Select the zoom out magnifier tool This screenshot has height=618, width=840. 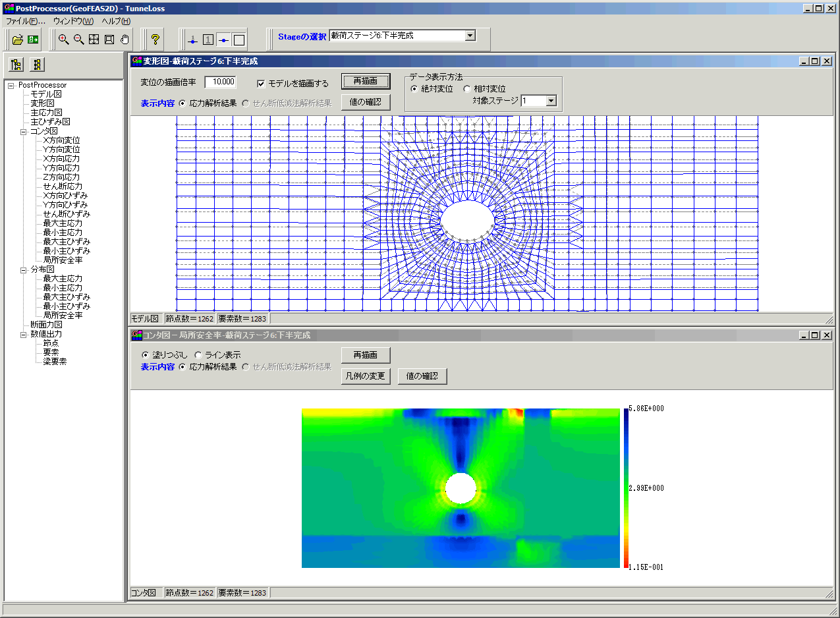click(x=78, y=40)
